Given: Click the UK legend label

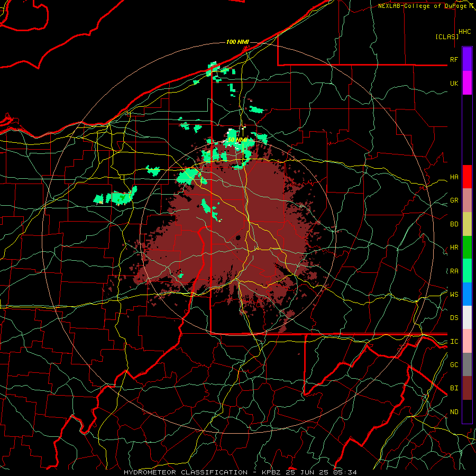Looking at the screenshot, I should pyautogui.click(x=454, y=83).
